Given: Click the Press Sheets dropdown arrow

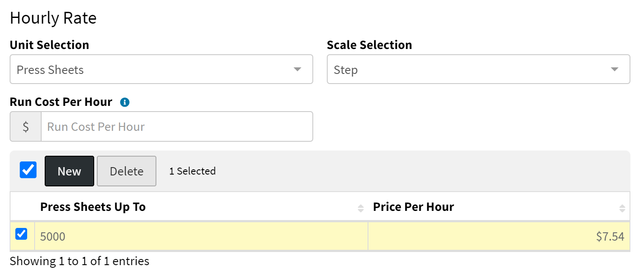Looking at the screenshot, I should click(x=297, y=69).
